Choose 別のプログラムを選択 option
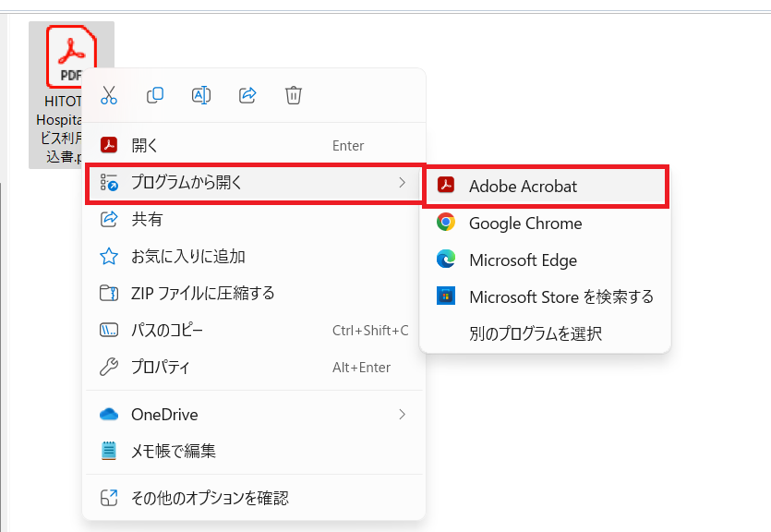 pyautogui.click(x=536, y=333)
